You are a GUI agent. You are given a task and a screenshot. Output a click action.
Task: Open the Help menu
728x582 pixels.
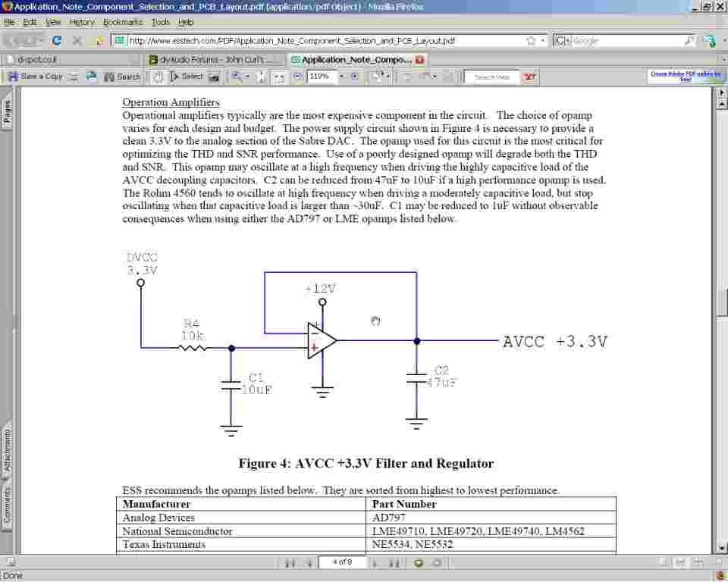pyautogui.click(x=186, y=22)
